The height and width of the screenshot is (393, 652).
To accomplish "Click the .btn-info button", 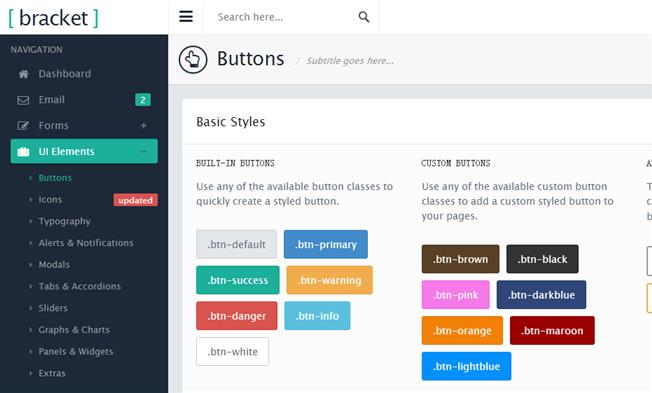I will [317, 316].
